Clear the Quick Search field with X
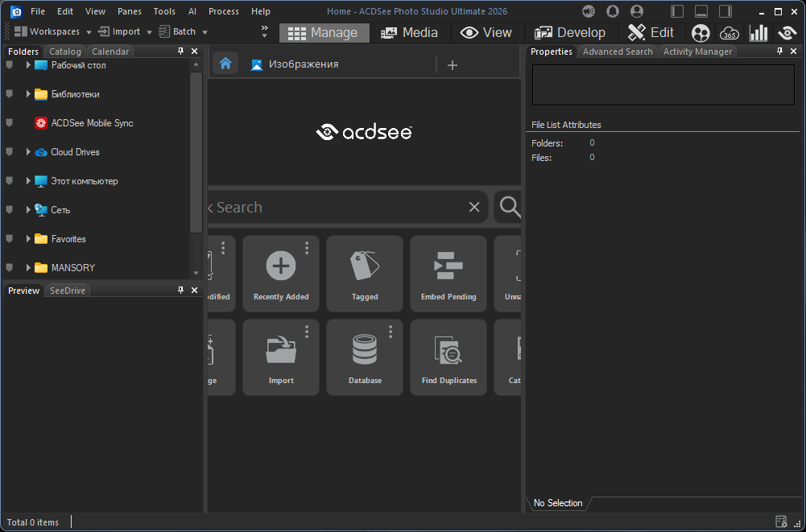 click(474, 208)
